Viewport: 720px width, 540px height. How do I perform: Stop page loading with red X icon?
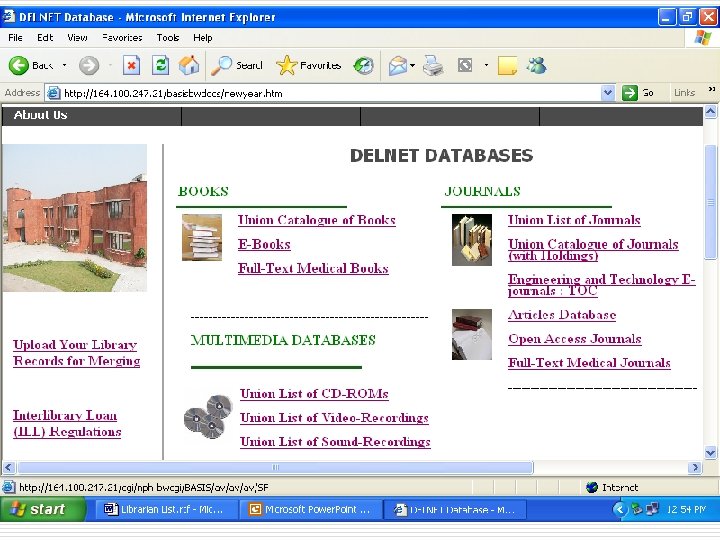(131, 66)
